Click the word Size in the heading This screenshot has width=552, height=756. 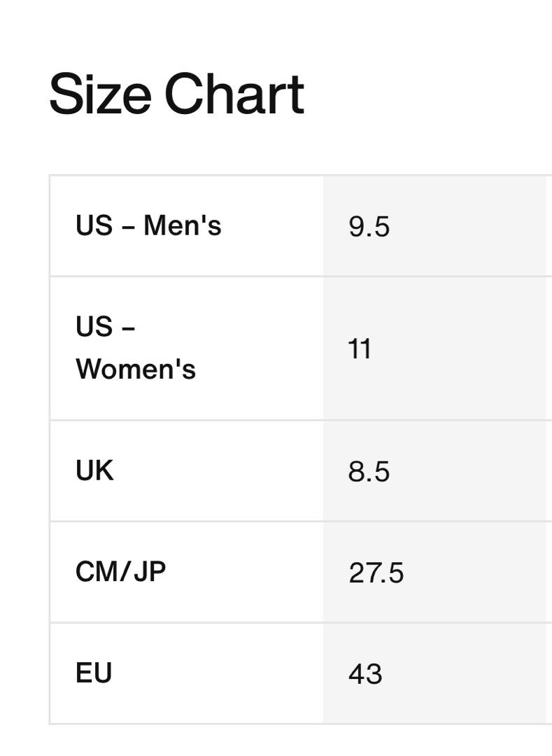100,94
